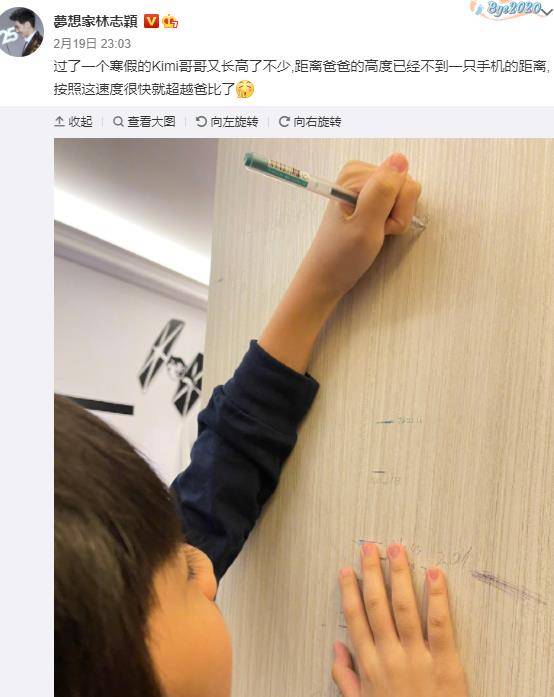Click the magnifier view-large icon
The image size is (554, 697).
coord(118,121)
